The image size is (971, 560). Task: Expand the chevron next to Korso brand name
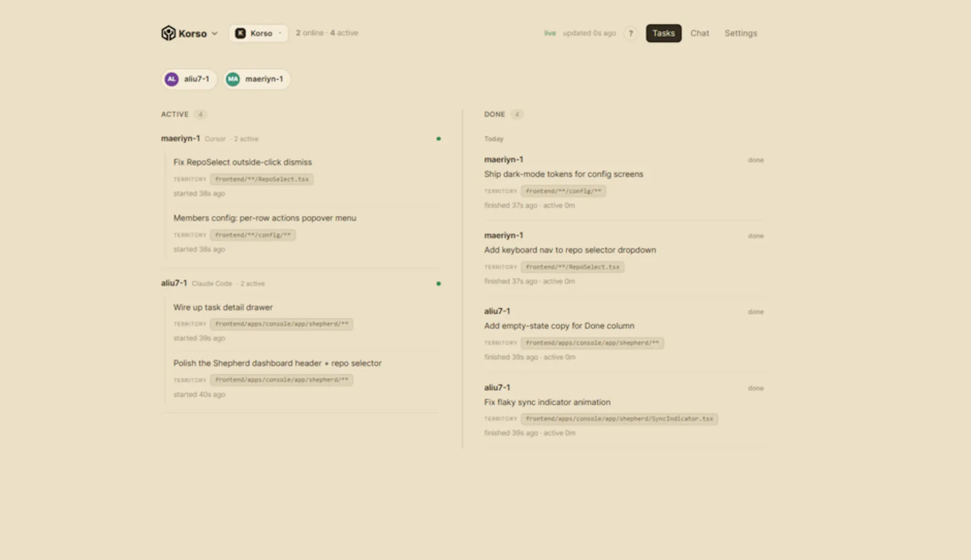pos(214,33)
